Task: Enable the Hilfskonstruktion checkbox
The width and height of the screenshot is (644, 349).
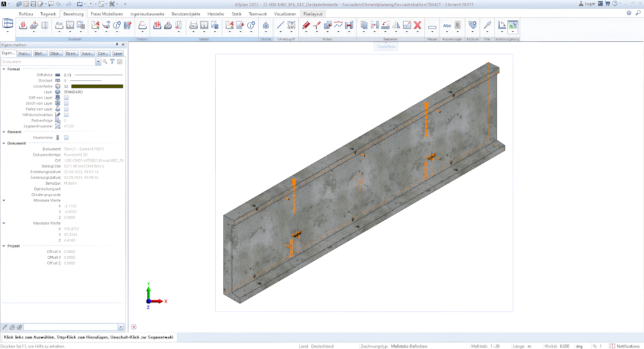Action: (66, 115)
